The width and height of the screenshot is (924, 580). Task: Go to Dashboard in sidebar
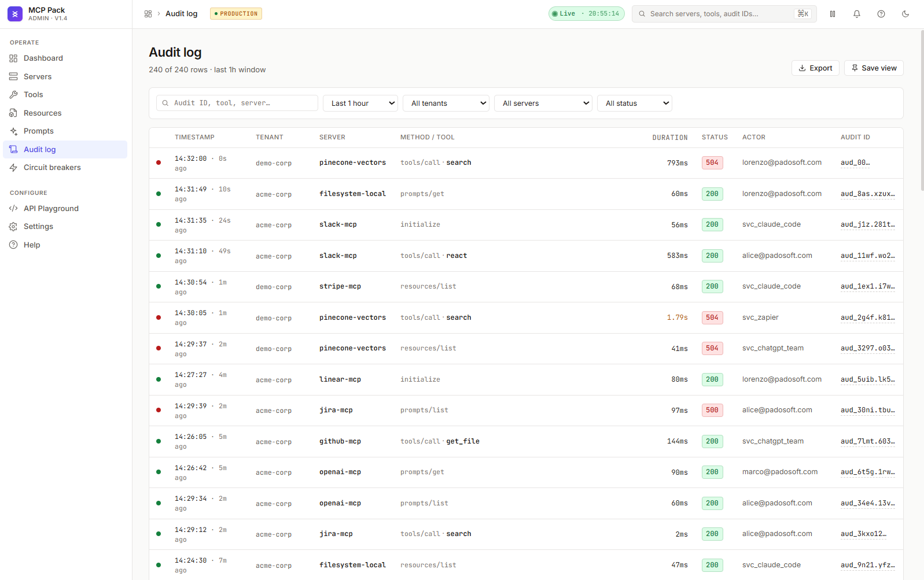[x=65, y=58]
